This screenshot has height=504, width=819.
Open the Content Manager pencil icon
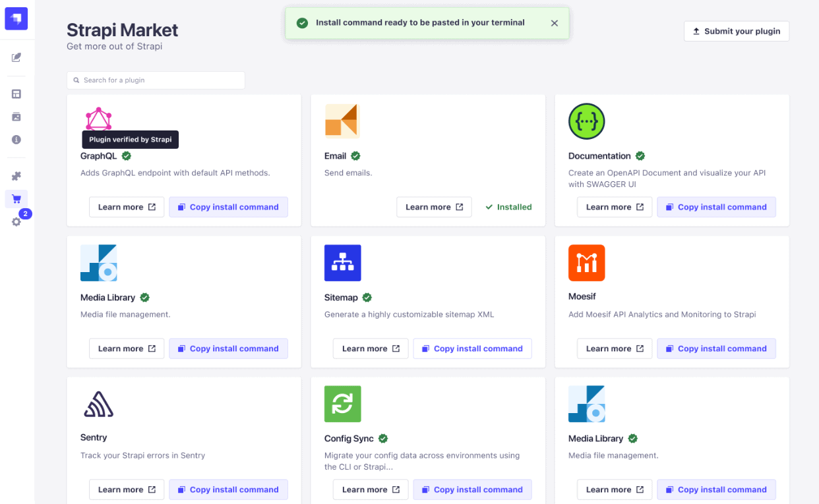pyautogui.click(x=16, y=57)
